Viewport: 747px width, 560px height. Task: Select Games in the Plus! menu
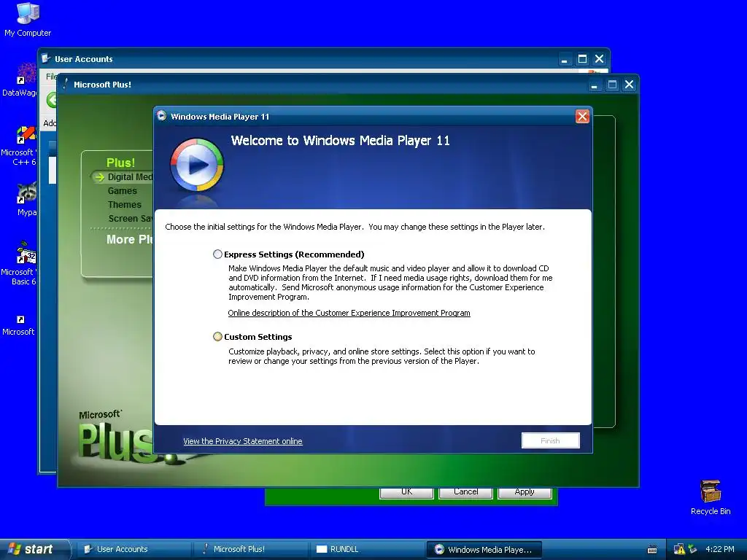(122, 191)
